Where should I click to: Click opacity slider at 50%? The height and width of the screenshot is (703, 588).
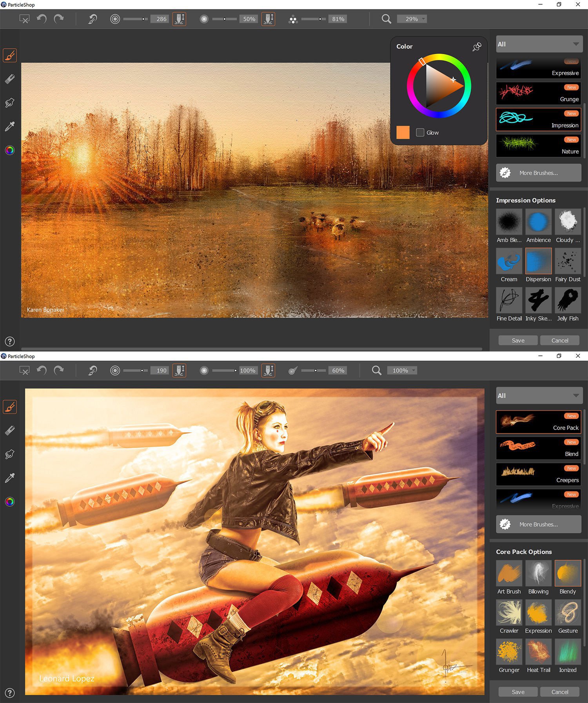pyautogui.click(x=224, y=19)
